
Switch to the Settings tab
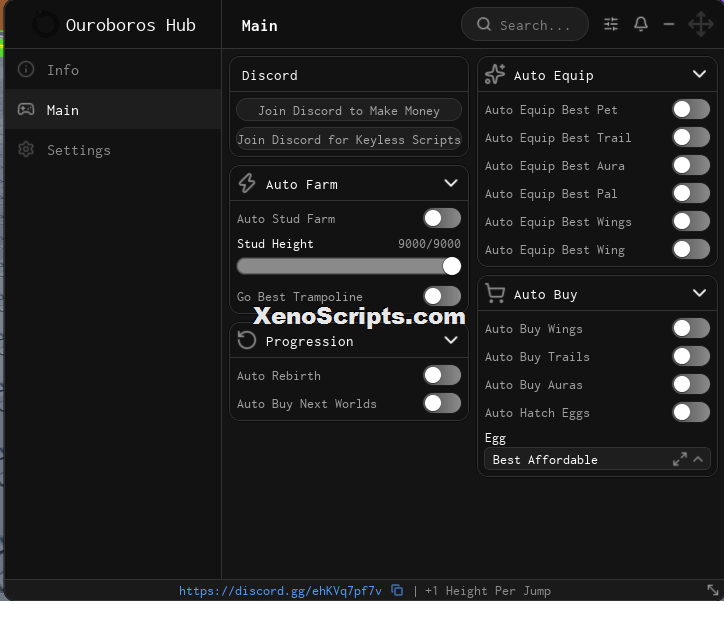coord(113,150)
